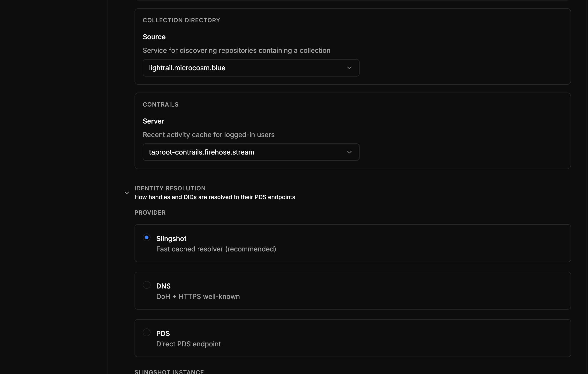The height and width of the screenshot is (374, 588).
Task: Click the chevron arrow in the Source dropdown
Action: (x=349, y=68)
